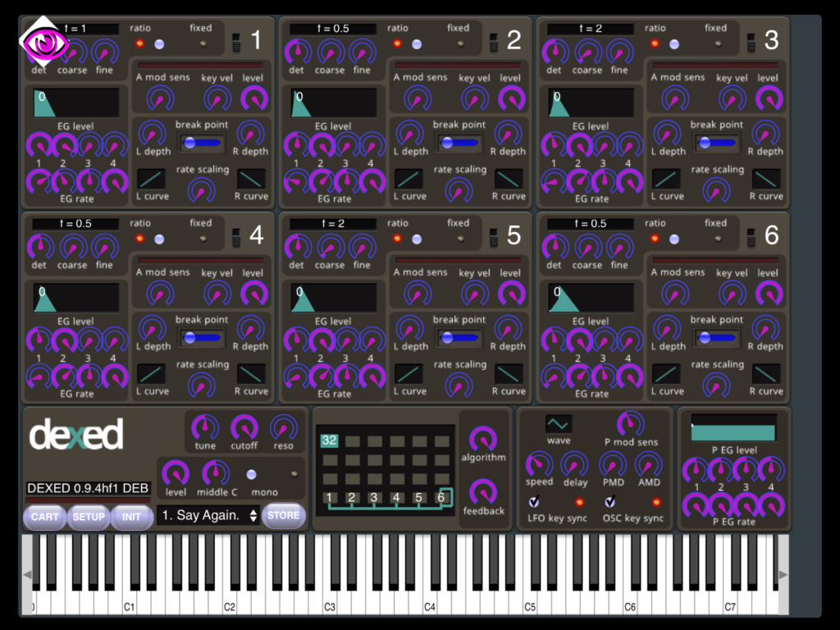Click the LFO delay knob
The image size is (840, 630).
(574, 464)
